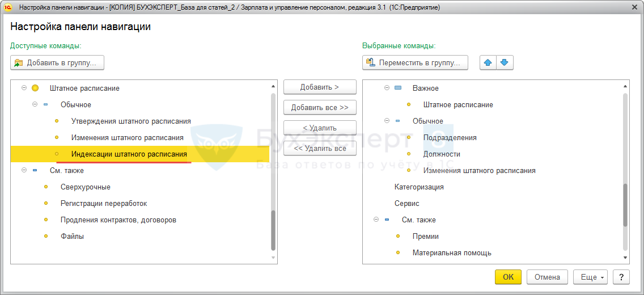Select Подразделения in selected commands
The width and height of the screenshot is (644, 295).
(x=450, y=137)
